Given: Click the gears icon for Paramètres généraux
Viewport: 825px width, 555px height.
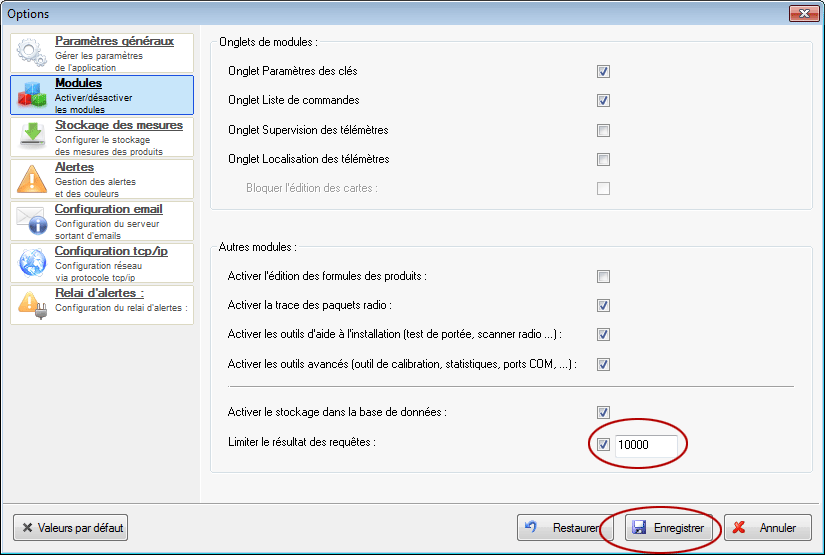Looking at the screenshot, I should (32, 52).
